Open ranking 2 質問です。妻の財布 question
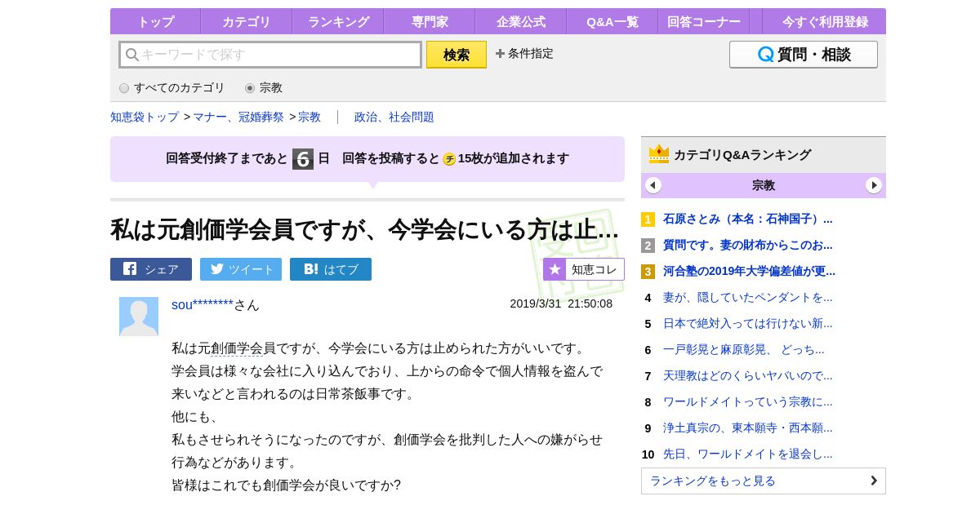 [x=748, y=245]
